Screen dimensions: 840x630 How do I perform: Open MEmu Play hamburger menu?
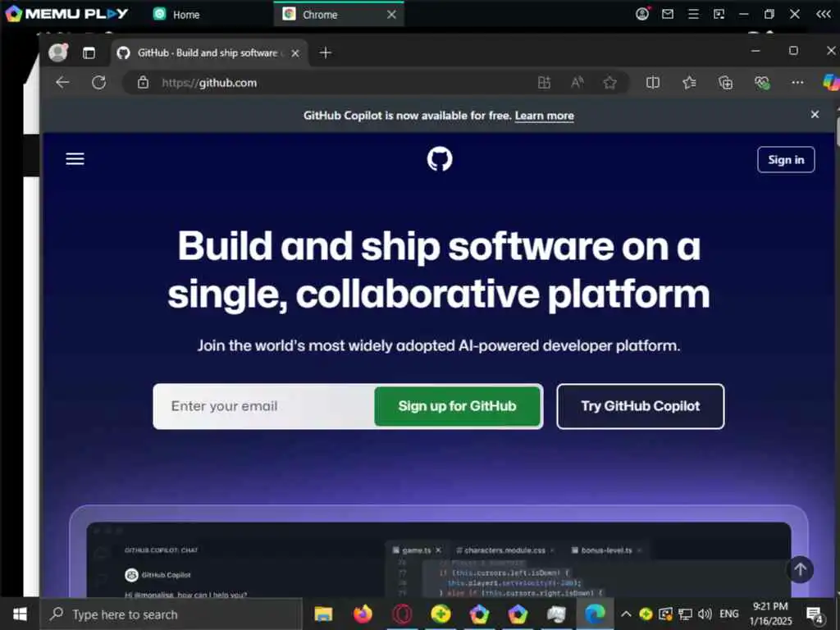click(x=693, y=14)
